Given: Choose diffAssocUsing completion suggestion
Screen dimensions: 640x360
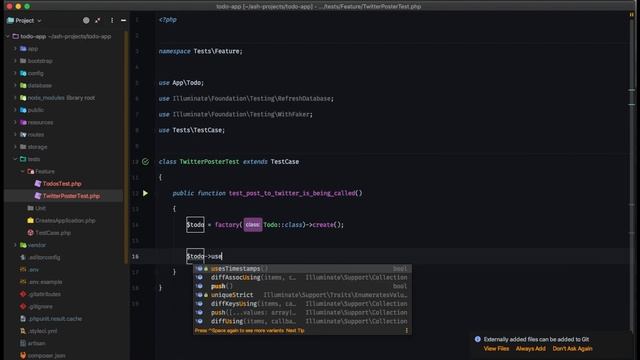Looking at the screenshot, I should click(x=302, y=278).
